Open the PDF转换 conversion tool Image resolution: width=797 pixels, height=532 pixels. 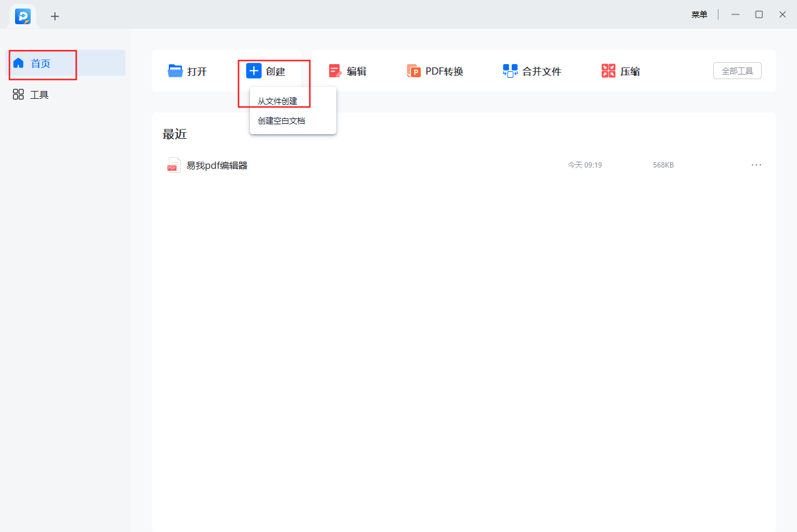click(434, 71)
